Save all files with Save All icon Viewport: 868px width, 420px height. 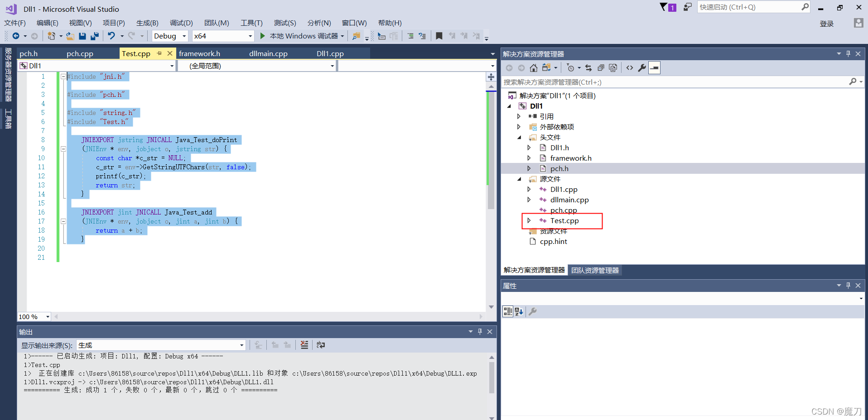pos(95,36)
